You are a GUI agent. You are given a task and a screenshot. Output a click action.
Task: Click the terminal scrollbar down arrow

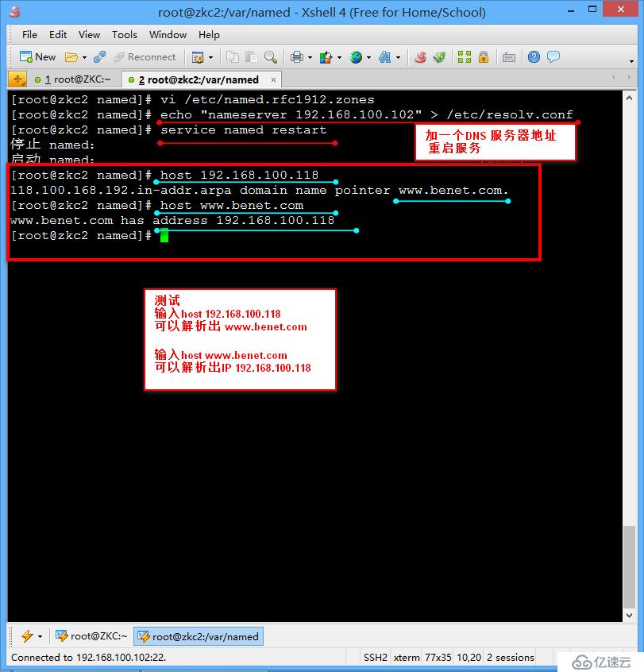tap(629, 615)
